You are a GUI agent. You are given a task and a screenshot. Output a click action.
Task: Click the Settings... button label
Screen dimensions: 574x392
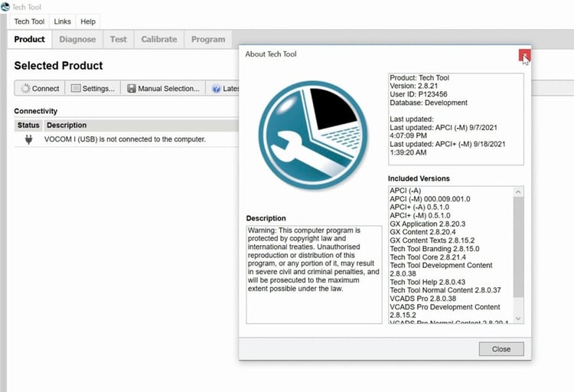tap(99, 89)
